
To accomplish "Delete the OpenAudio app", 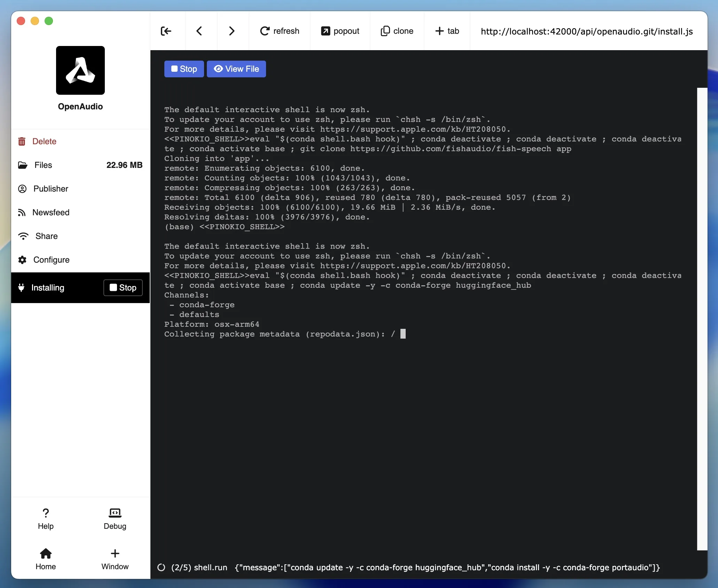I will 44,141.
